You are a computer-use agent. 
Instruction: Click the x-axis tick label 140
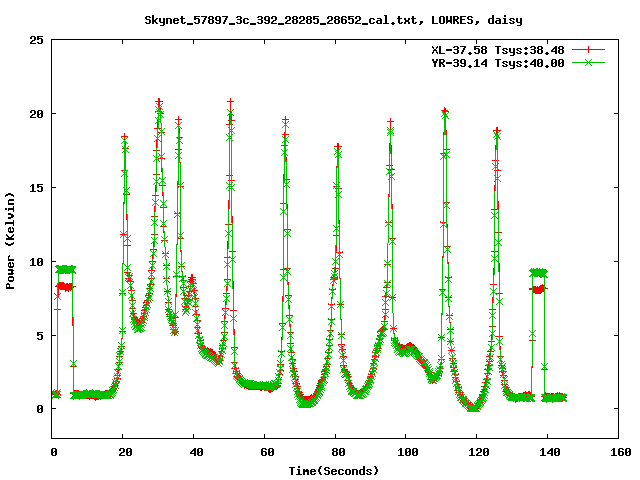pos(550,452)
